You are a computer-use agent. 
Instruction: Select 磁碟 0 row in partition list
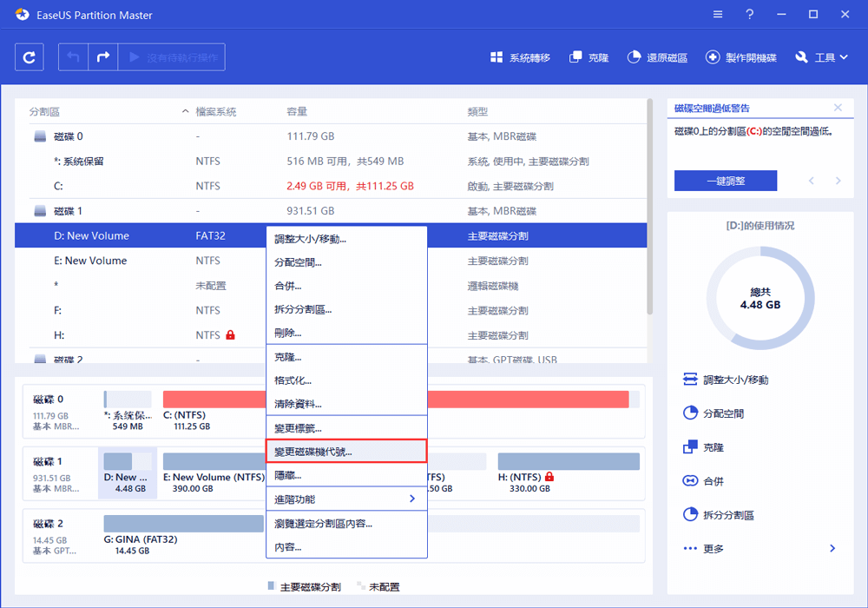pos(331,136)
